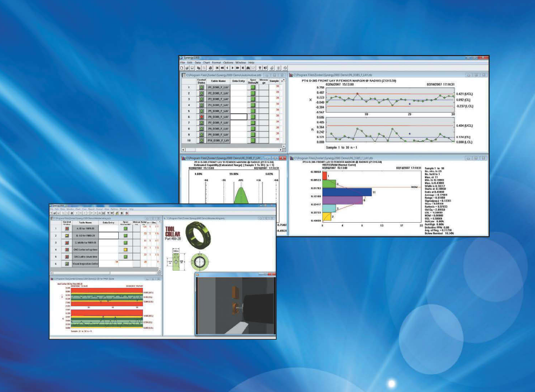535x392 pixels.
Task: Click Data Entry cell for P1_D385_F_LAY
Action: tap(239, 87)
